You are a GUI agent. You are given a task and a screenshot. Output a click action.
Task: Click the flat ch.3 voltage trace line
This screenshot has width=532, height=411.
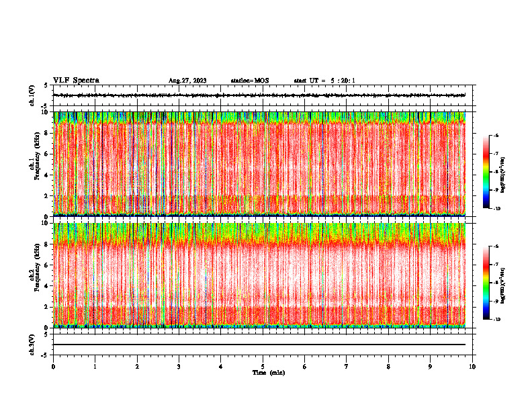259,345
